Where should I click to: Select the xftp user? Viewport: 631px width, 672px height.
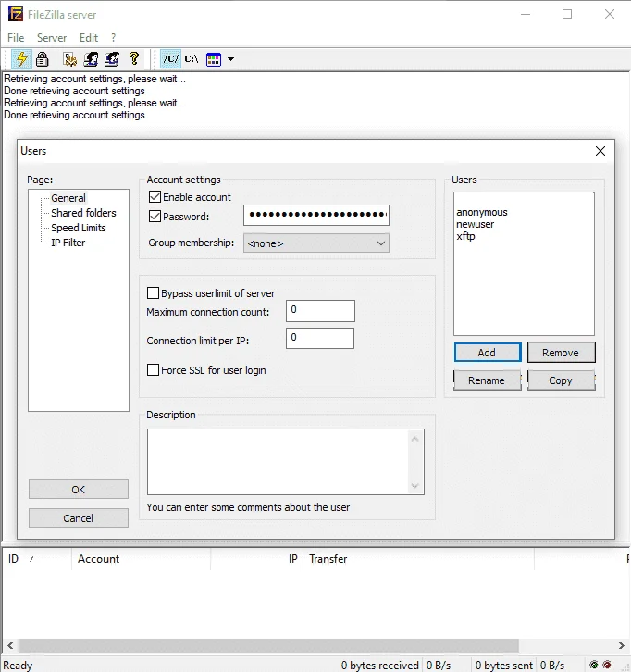465,236
